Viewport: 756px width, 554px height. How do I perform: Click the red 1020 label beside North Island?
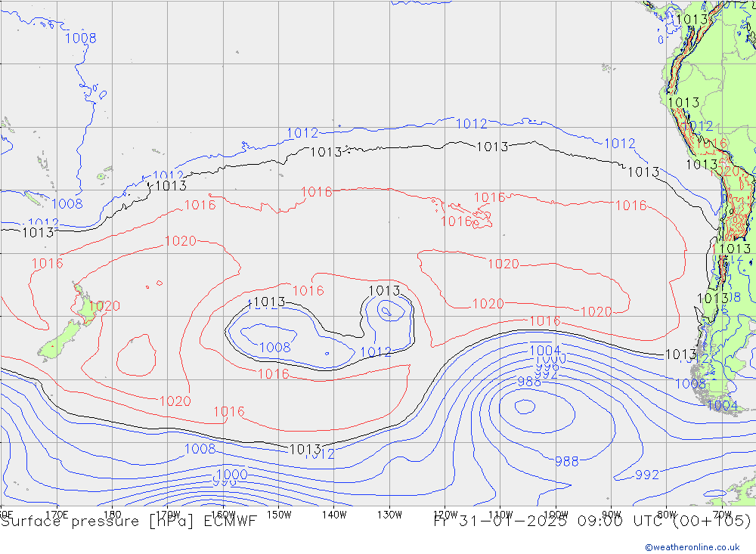[106, 306]
